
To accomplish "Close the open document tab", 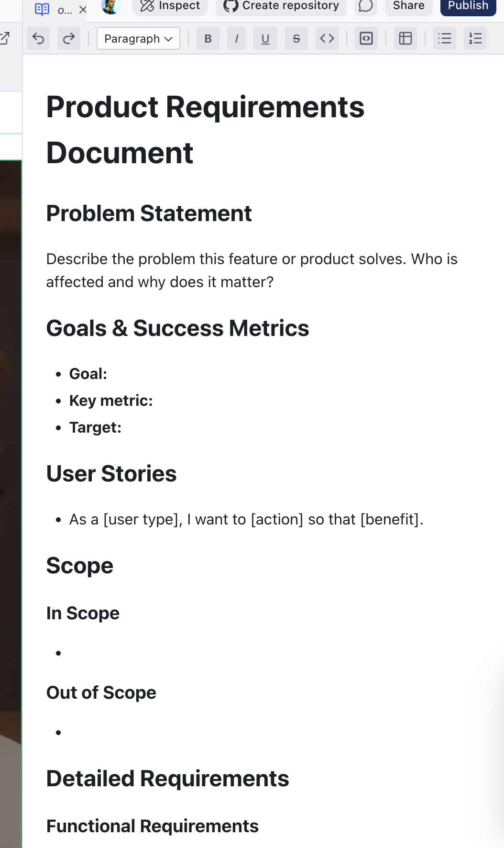I will (x=83, y=10).
